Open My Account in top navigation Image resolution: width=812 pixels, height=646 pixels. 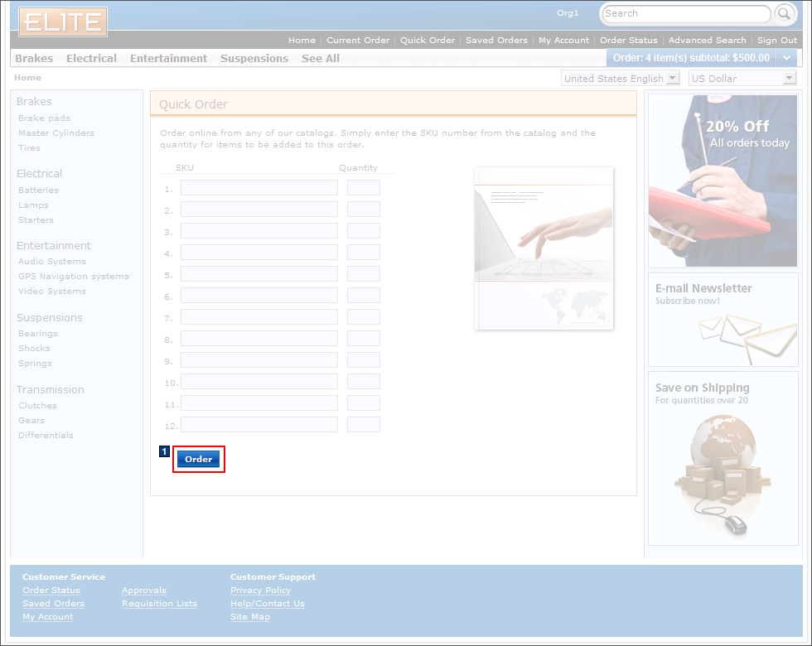pos(564,40)
